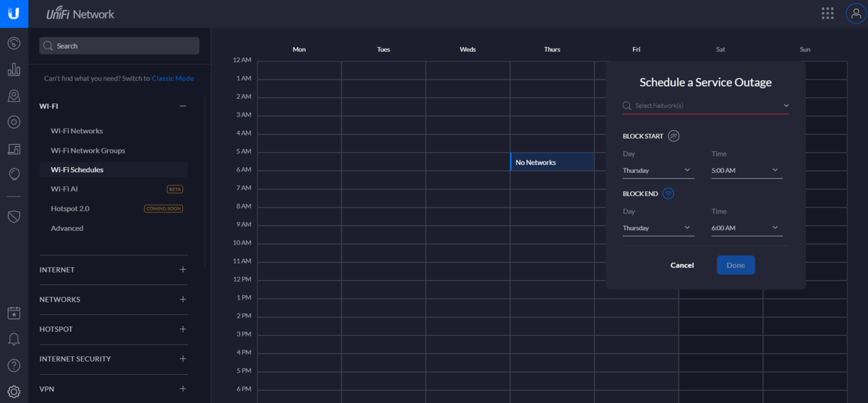This screenshot has width=868, height=403.
Task: Open the Select Network(s) dropdown
Action: 706,106
